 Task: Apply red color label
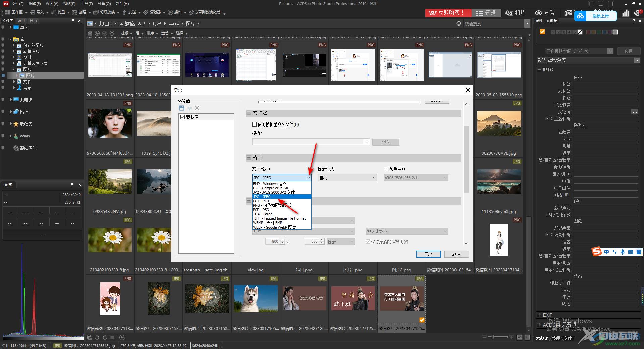[588, 32]
